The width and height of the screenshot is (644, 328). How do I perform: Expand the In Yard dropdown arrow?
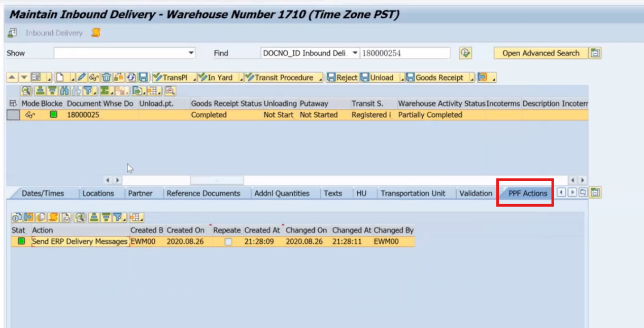(x=240, y=78)
